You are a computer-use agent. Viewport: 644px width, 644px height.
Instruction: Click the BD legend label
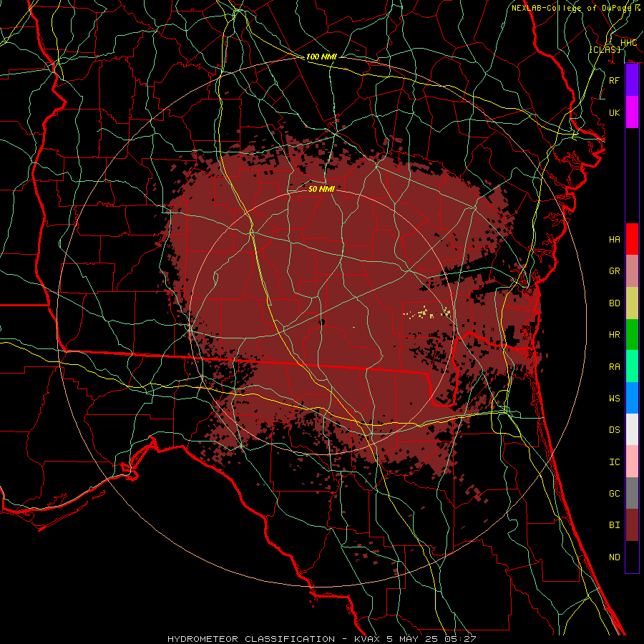(x=614, y=303)
